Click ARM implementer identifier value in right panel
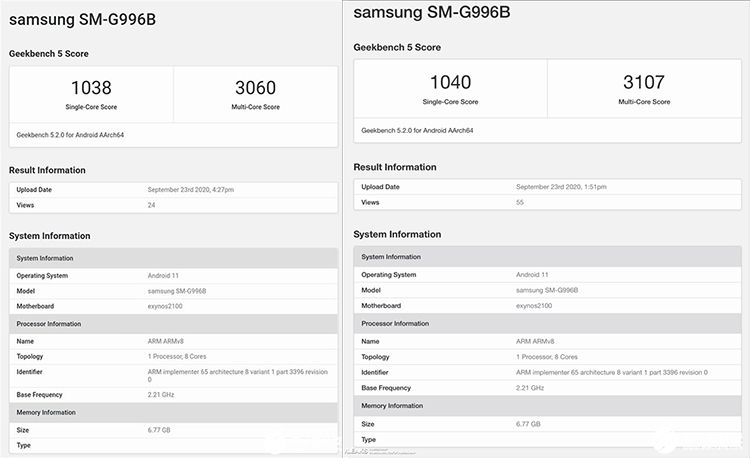Image resolution: width=750 pixels, height=458 pixels. point(612,372)
